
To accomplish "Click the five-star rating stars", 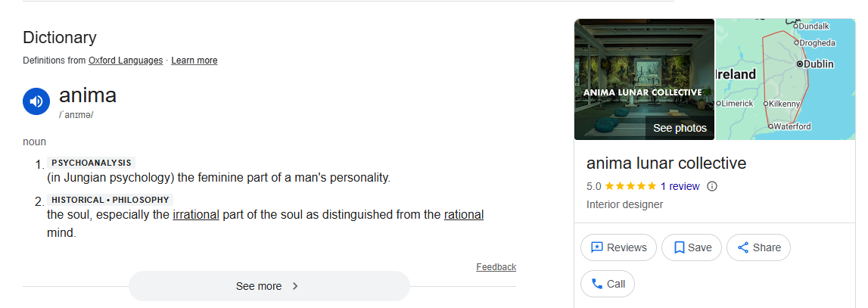I will click(630, 186).
